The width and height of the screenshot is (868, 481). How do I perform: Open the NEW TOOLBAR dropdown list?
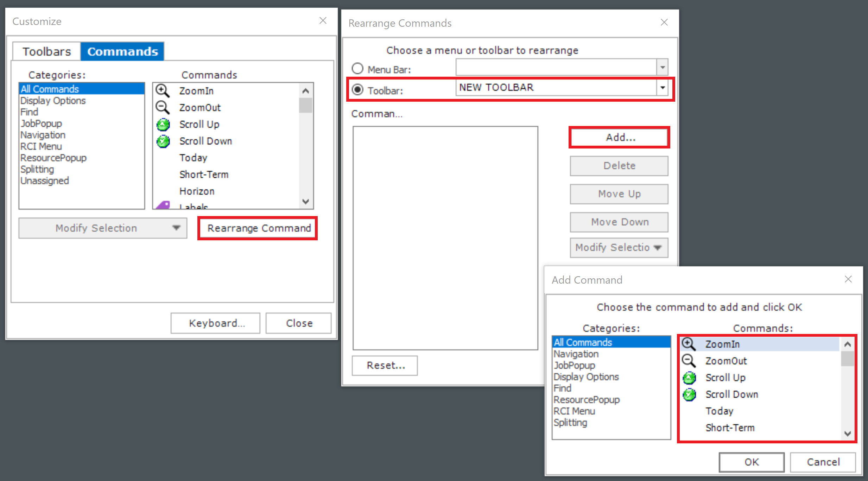coord(662,88)
